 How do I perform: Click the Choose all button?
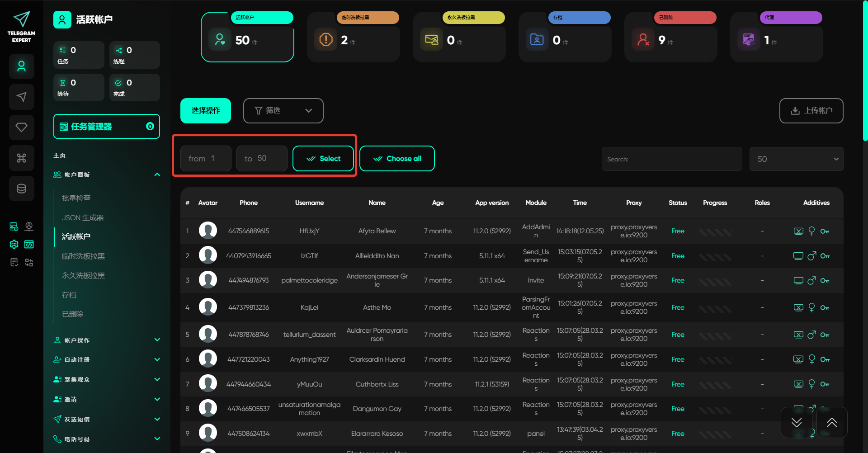point(397,159)
